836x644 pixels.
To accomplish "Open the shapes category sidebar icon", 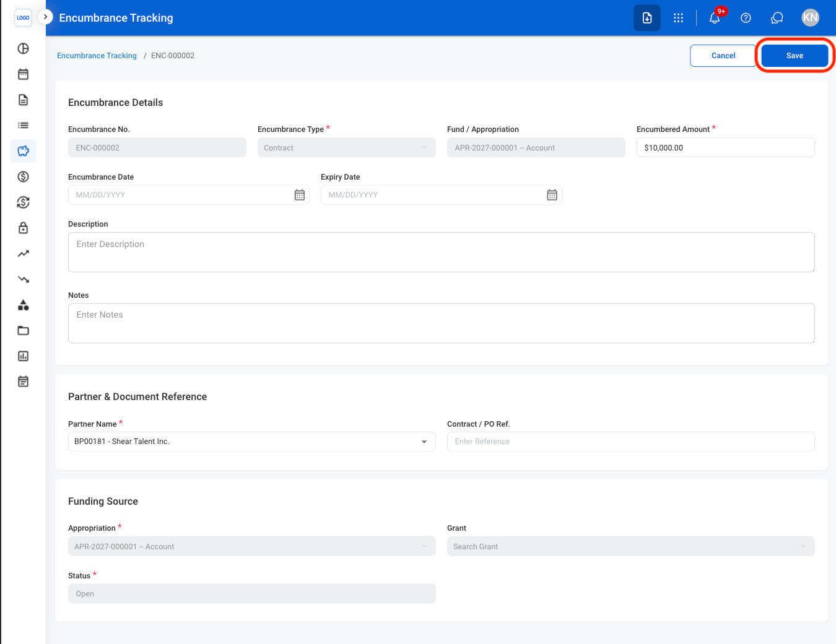I will 23,305.
